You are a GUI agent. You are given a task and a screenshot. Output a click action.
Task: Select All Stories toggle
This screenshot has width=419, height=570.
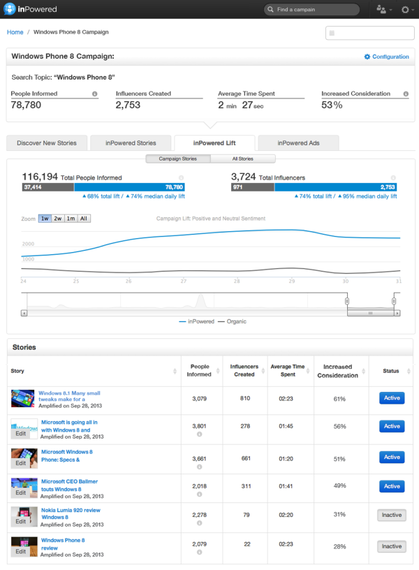[243, 159]
